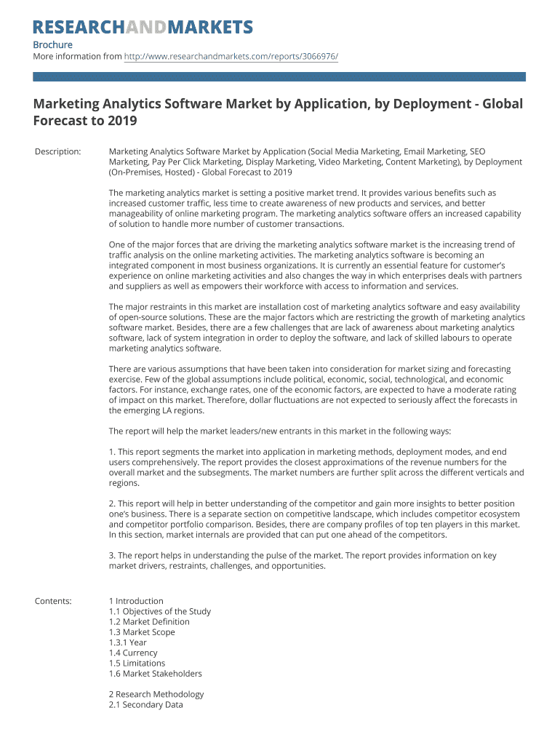
Task: Click the sentence "The report will help the market leaders"
Action: (x=279, y=431)
